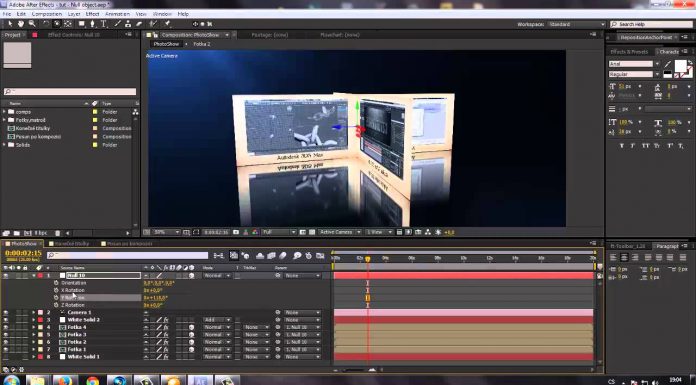This screenshot has height=385, width=696.
Task: Switch to Effect Controls Null 10 tab
Action: tap(74, 35)
